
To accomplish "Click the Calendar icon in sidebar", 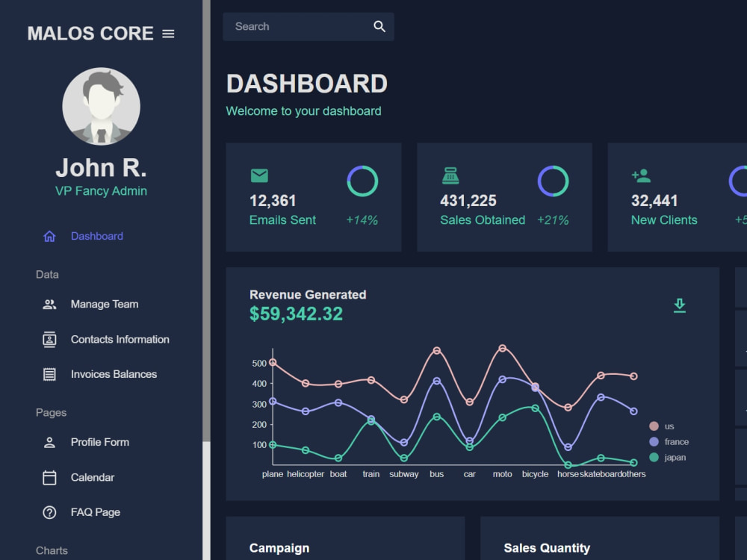I will pos(49,478).
